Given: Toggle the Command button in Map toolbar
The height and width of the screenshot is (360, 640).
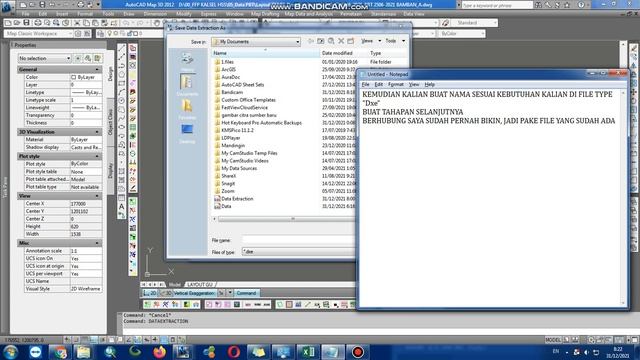Looking at the screenshot, I should 246,293.
